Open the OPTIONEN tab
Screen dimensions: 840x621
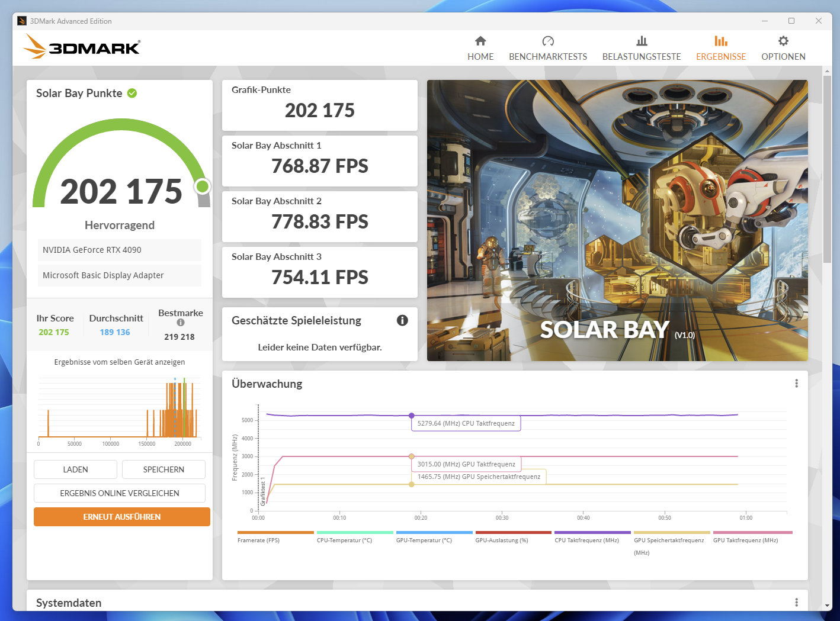click(x=783, y=48)
